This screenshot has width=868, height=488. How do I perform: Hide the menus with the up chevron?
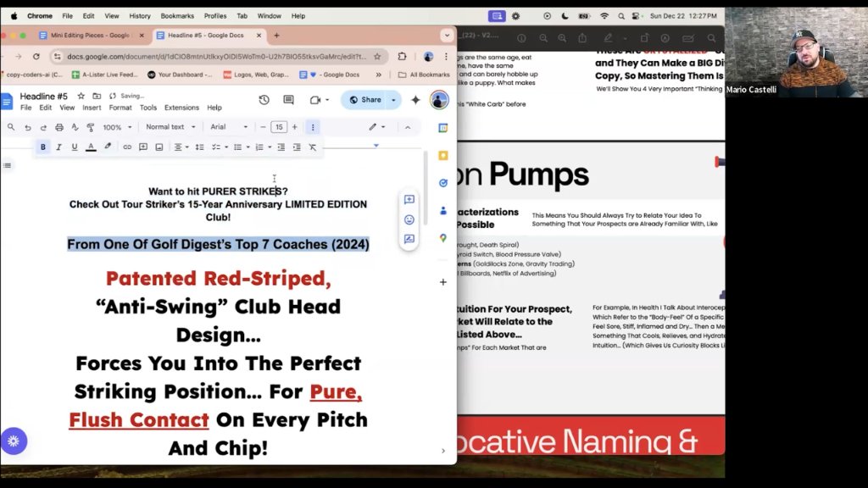coord(408,127)
